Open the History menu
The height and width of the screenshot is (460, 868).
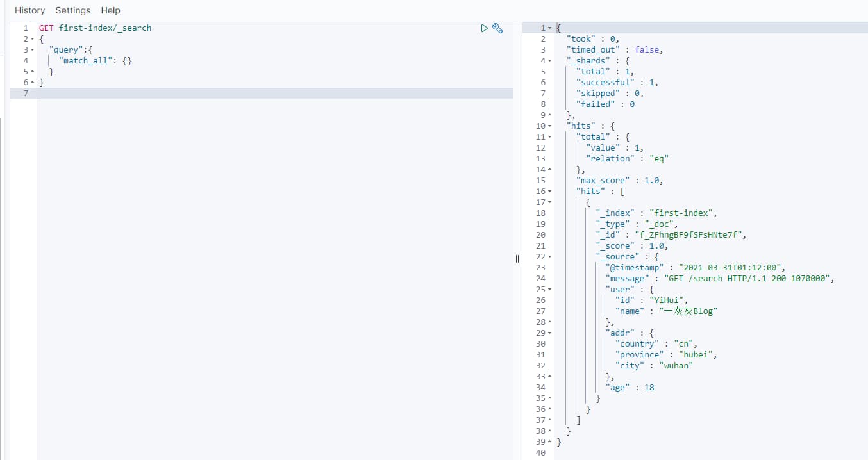[29, 10]
